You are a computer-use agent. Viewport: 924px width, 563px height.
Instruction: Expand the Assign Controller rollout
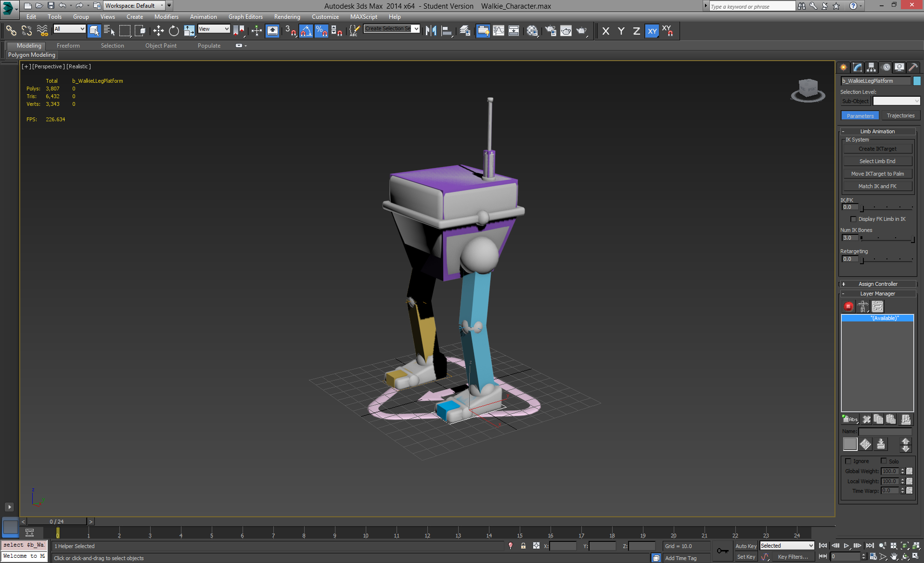pos(877,284)
